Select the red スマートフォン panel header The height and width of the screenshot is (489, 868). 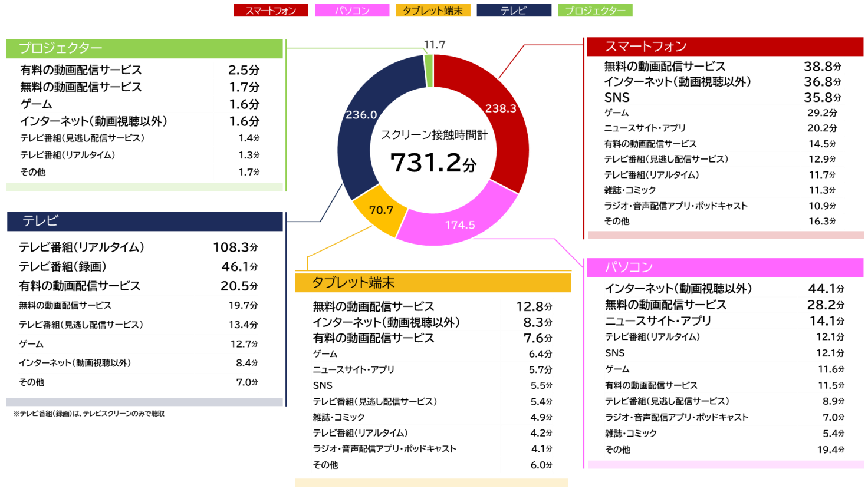[725, 47]
